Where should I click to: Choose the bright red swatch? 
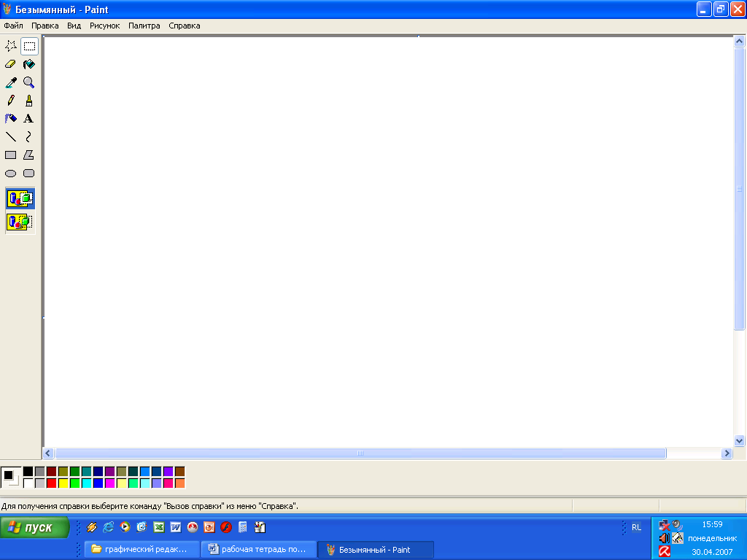click(52, 483)
